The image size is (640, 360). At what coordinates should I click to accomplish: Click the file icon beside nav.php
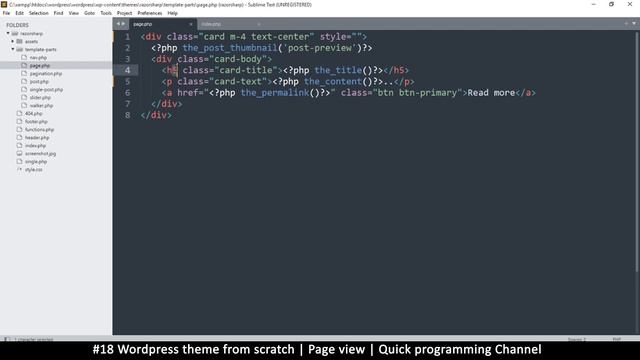tap(24, 57)
